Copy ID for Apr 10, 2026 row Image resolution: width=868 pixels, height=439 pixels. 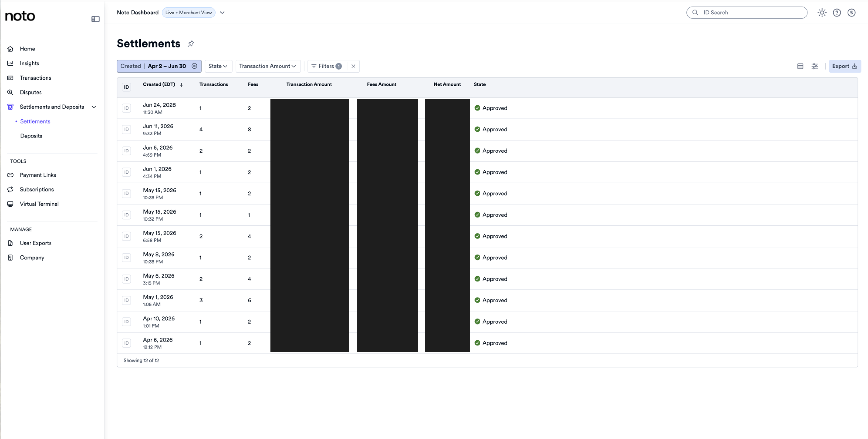pyautogui.click(x=126, y=322)
